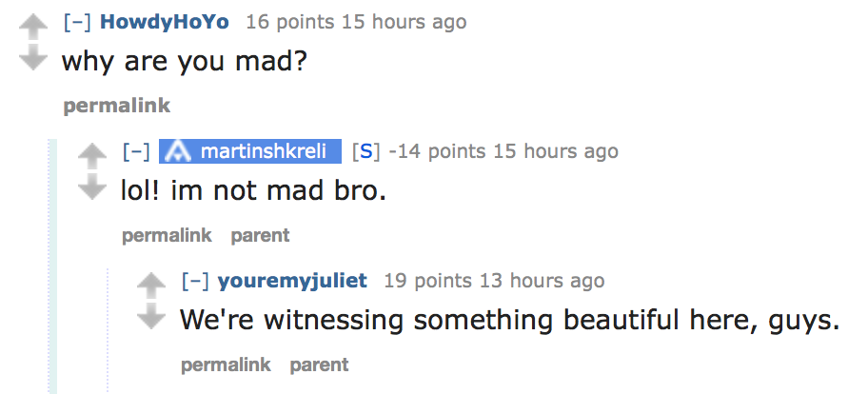Go to parent of martinshkreli's reply
Viewport: 868px width, 394px height.
260,235
